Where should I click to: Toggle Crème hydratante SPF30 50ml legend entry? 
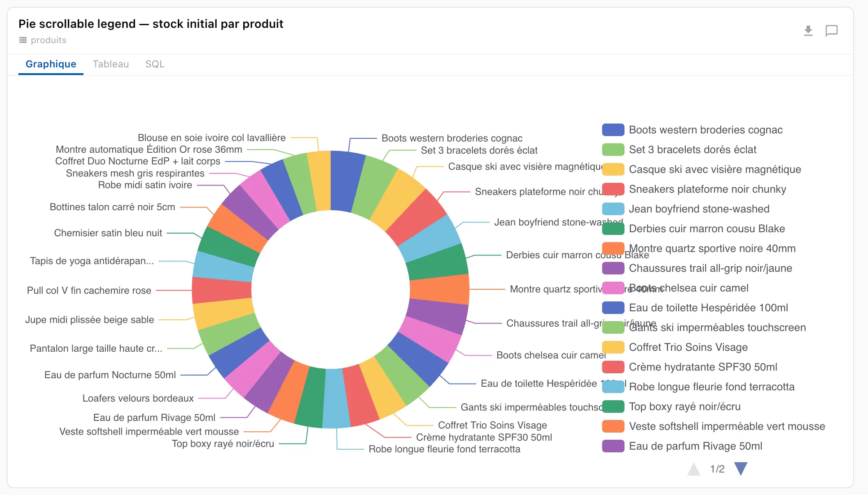click(x=689, y=367)
